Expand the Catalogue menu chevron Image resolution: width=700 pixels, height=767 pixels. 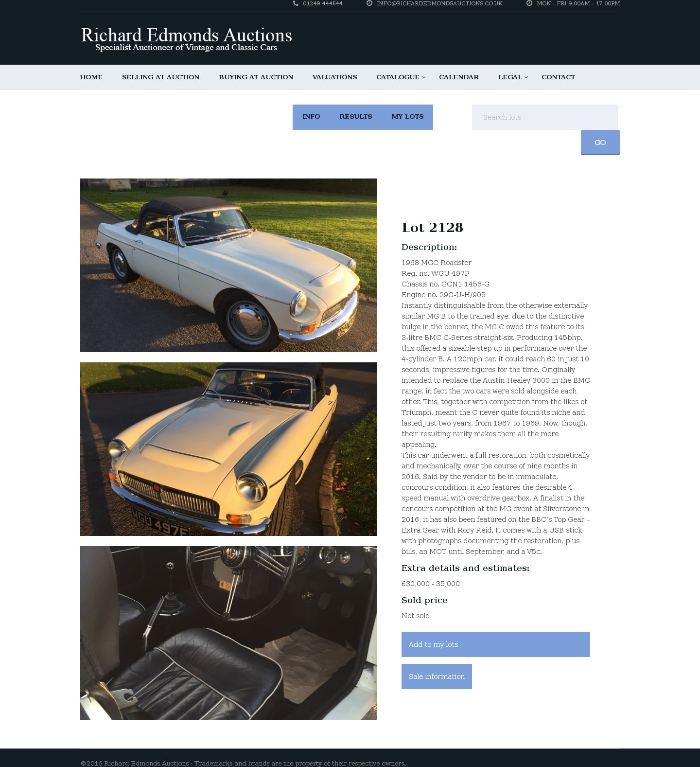[423, 77]
